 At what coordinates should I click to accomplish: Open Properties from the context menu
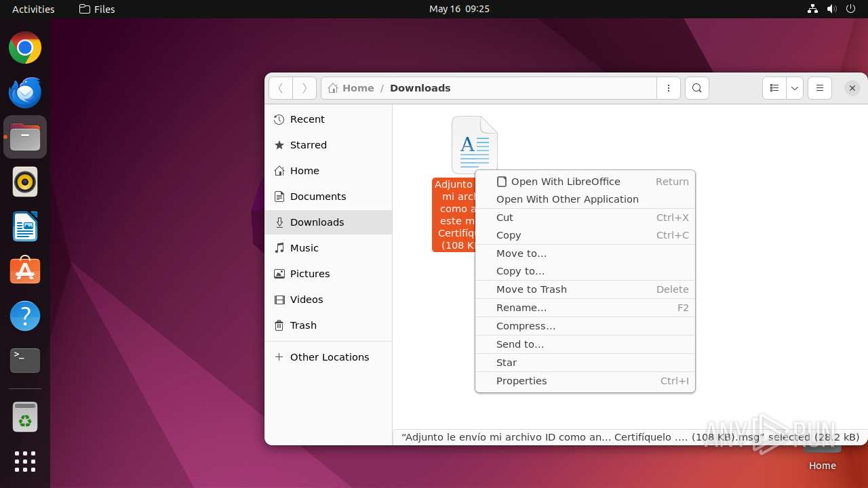click(585, 381)
